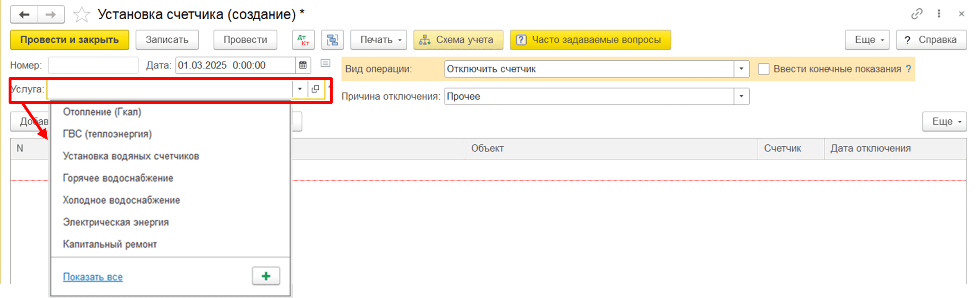This screenshot has height=298, width=980.
Task: Go back with the left arrow button
Action: (24, 15)
